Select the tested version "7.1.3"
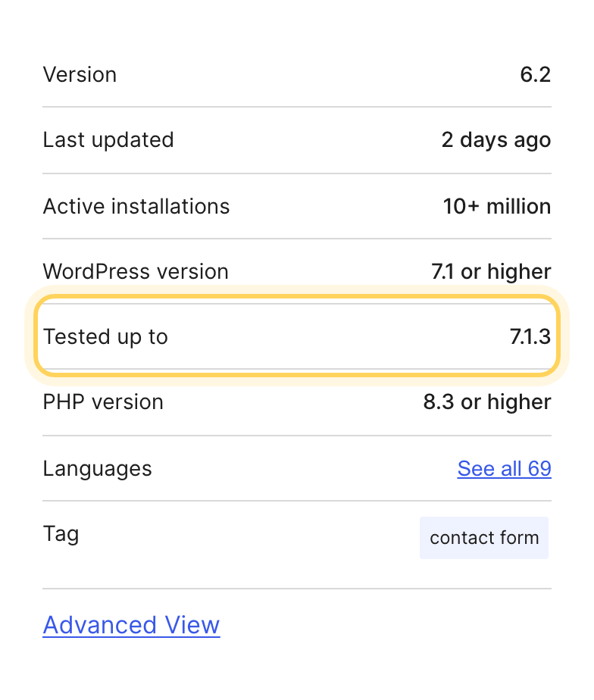This screenshot has width=594, height=700. click(530, 336)
